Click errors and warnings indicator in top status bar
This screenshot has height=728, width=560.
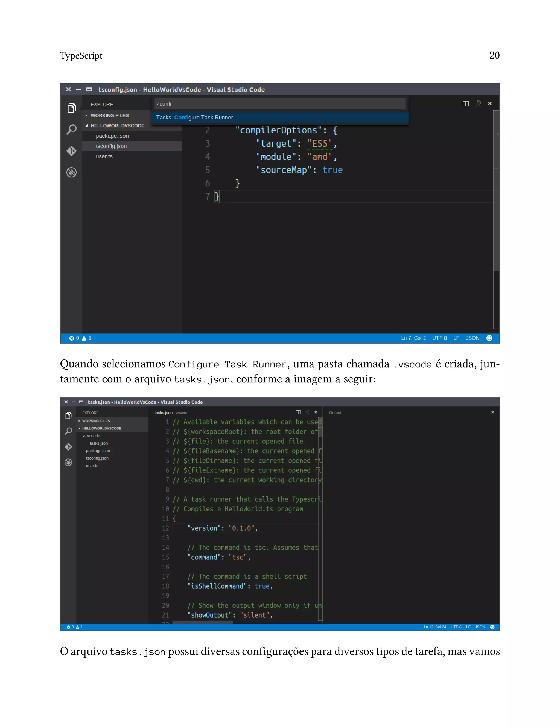(x=80, y=338)
